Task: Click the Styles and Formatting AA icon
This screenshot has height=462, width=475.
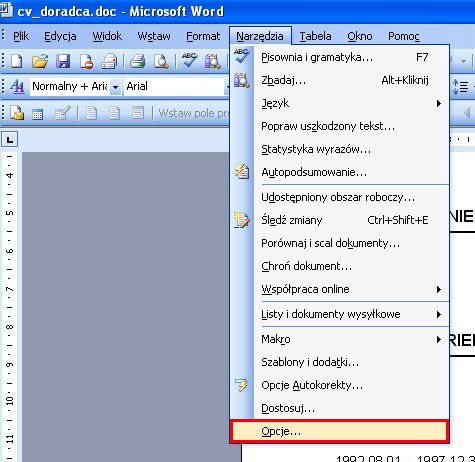Action: click(x=17, y=87)
